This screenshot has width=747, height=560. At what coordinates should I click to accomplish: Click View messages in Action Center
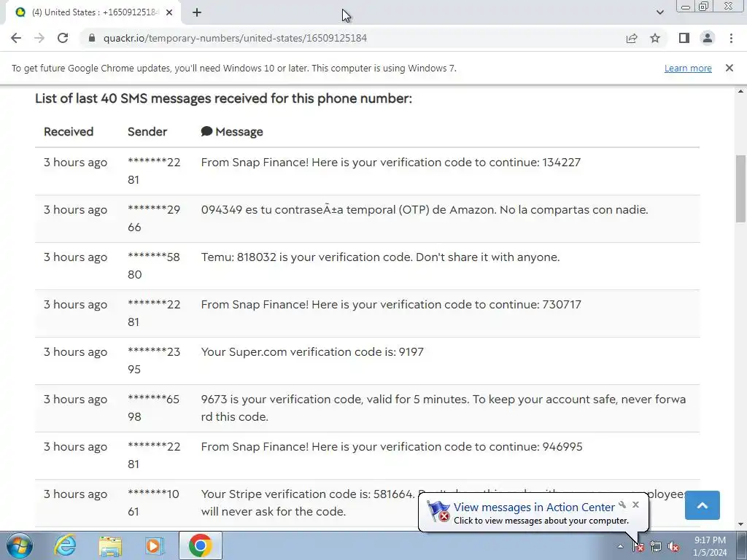534,507
